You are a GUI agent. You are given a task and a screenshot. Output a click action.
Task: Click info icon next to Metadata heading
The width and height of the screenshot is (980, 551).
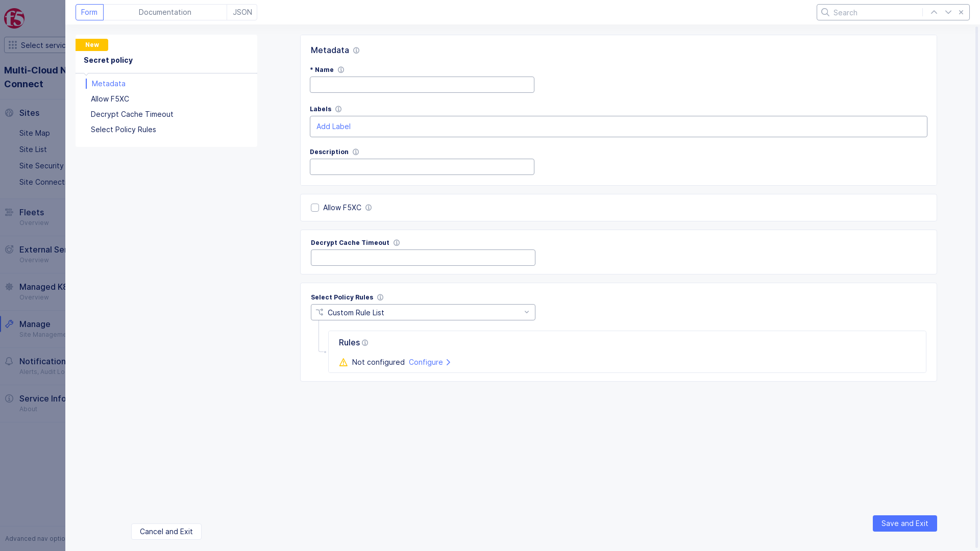click(356, 51)
